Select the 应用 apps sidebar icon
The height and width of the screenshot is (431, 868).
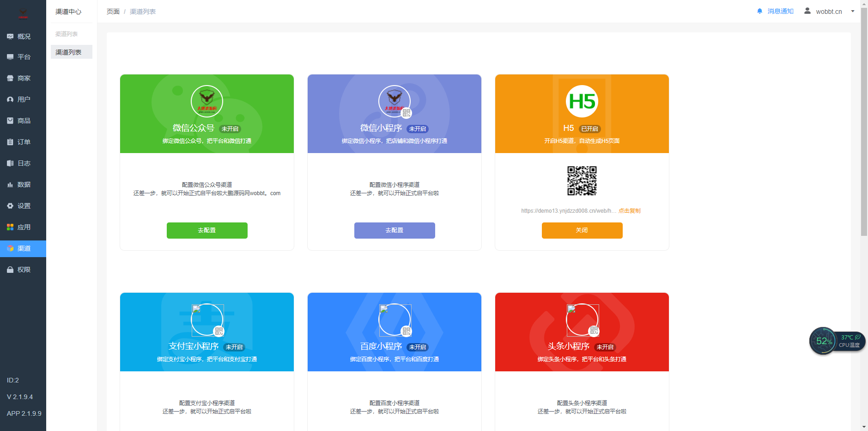pyautogui.click(x=10, y=227)
